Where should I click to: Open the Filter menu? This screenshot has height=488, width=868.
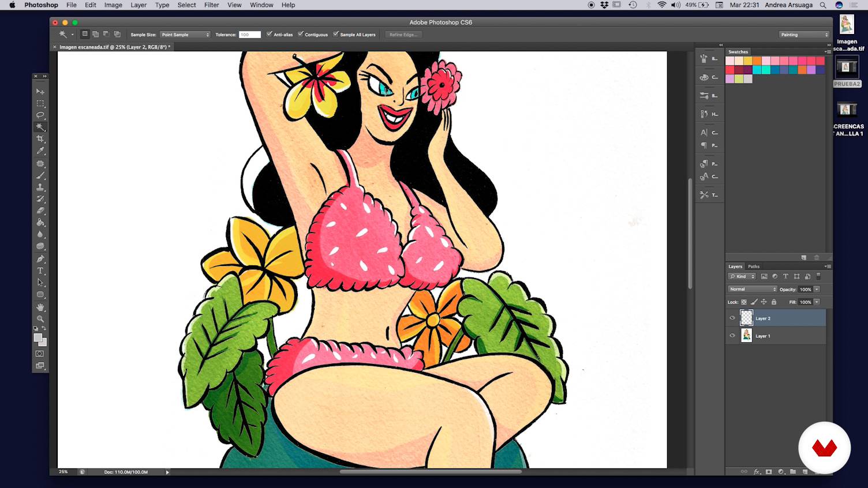[212, 5]
